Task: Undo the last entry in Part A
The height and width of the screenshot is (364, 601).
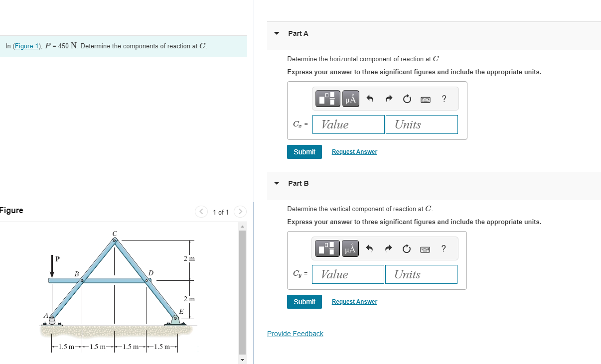Action: click(x=369, y=98)
